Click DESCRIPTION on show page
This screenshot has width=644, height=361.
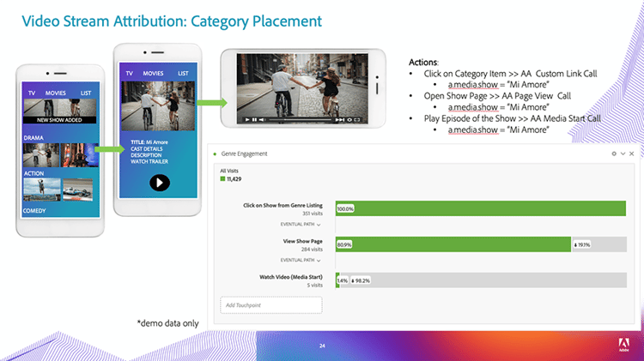[146, 155]
